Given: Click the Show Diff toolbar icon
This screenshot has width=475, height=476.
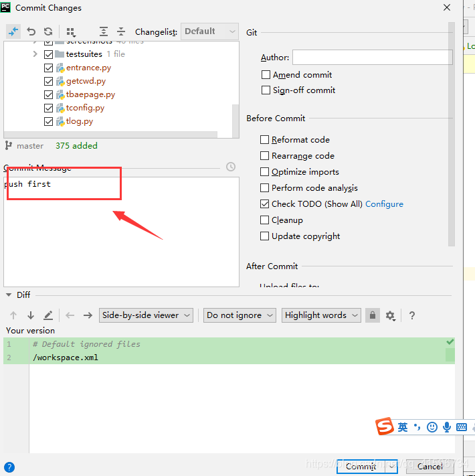Looking at the screenshot, I should click(13, 31).
